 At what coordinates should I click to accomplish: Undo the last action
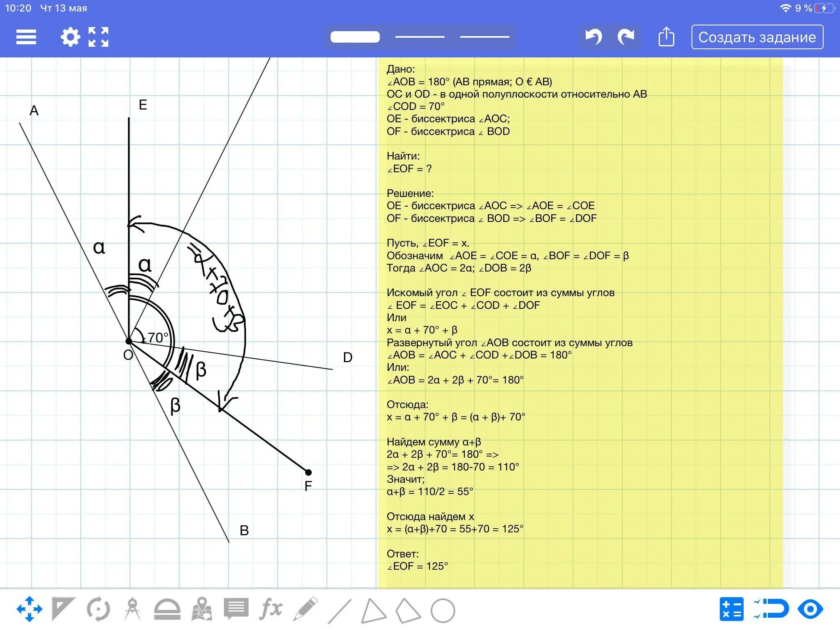(593, 37)
